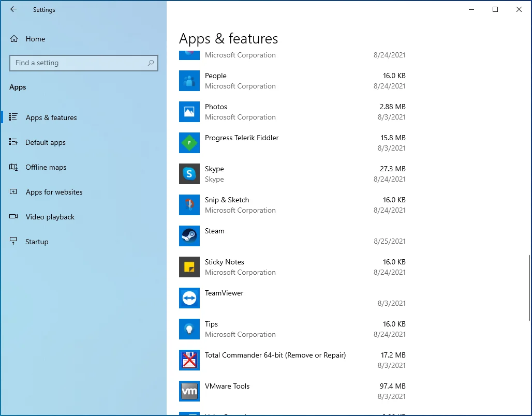Select the Snip & Sketch entry name
The image size is (532, 416).
pos(227,200)
